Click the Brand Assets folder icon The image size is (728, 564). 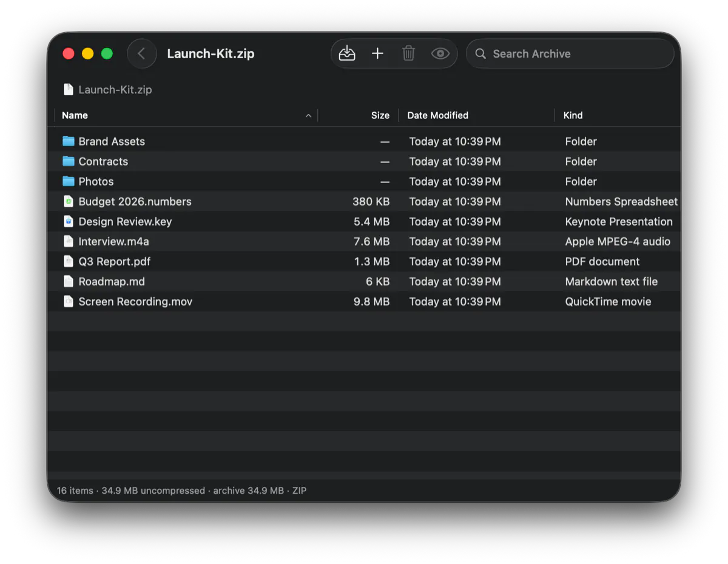(69, 141)
